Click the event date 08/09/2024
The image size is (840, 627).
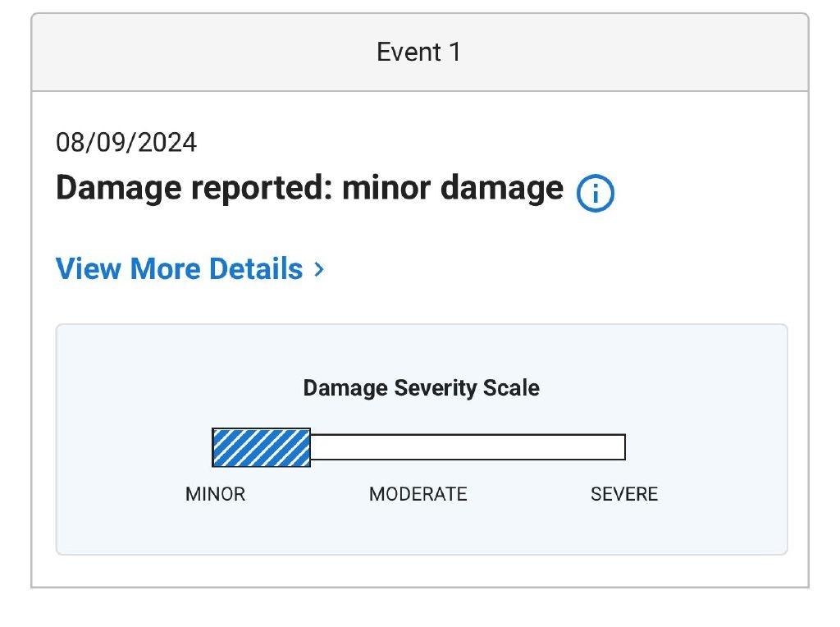(x=126, y=143)
